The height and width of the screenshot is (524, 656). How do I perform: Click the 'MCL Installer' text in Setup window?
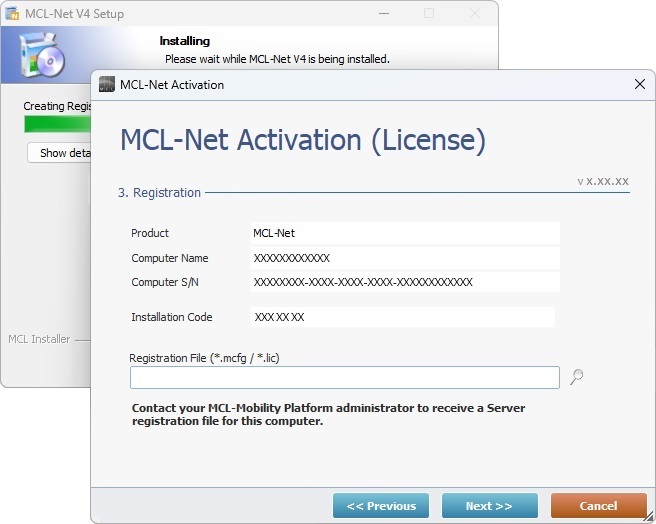click(x=39, y=339)
